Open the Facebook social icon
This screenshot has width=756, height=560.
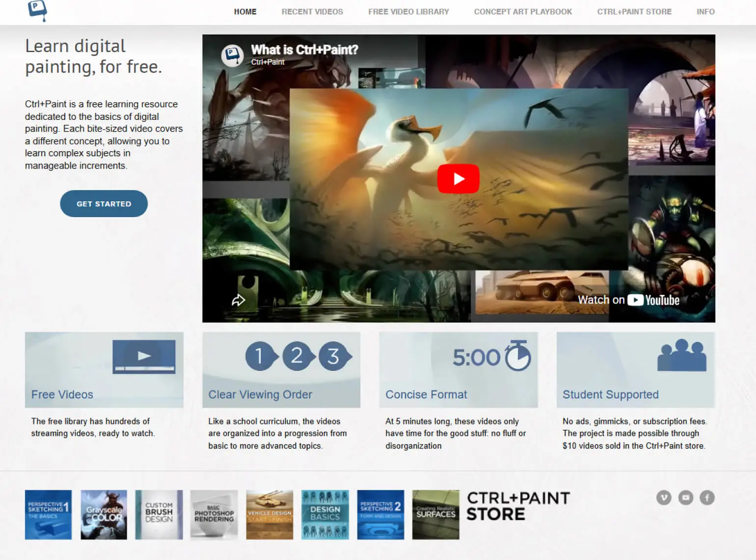[707, 498]
